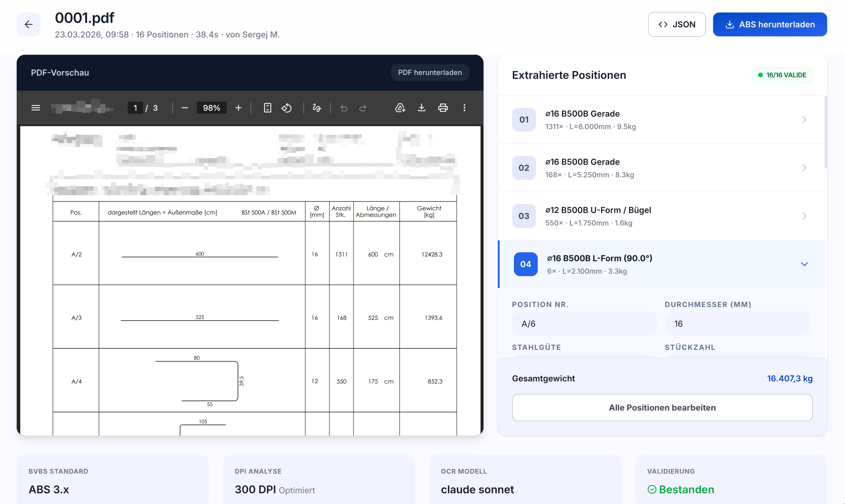Collapse position 04 L-Form details
This screenshot has height=504, width=845.
(804, 264)
